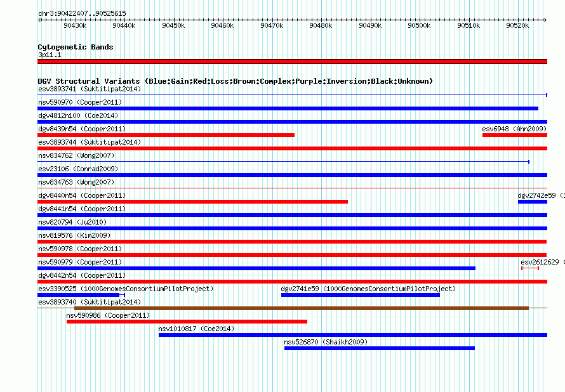Open the dgv4812n100 (Coe2014) variant label
Image resolution: width=565 pixels, height=392 pixels.
click(78, 115)
